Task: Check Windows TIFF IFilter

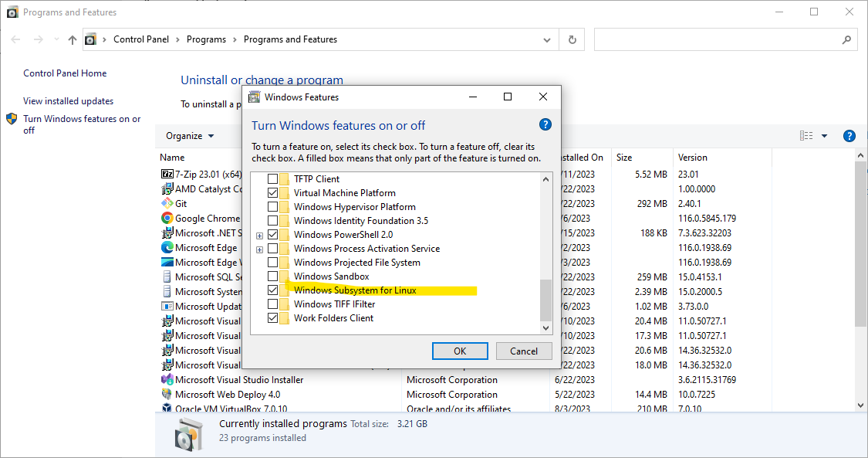Action: [x=273, y=304]
